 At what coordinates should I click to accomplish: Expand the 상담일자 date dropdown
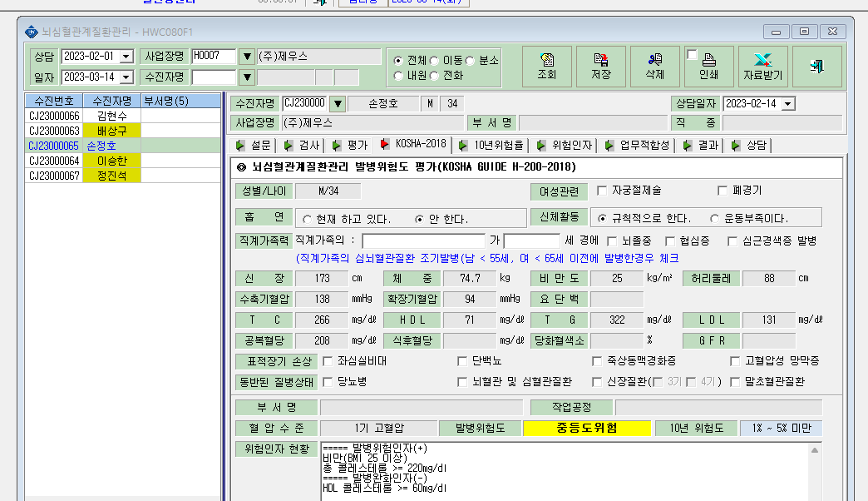point(789,104)
